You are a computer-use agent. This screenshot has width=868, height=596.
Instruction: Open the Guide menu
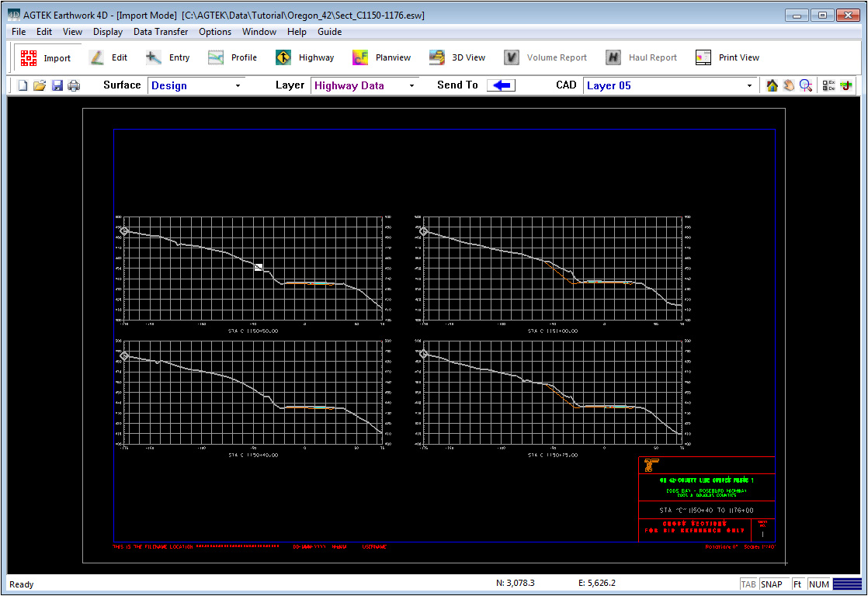tap(329, 32)
